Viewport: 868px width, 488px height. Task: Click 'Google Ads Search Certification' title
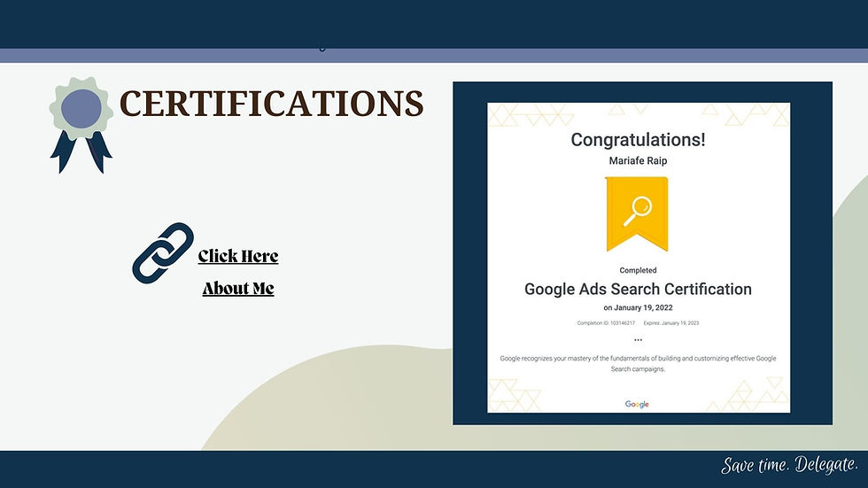point(638,289)
